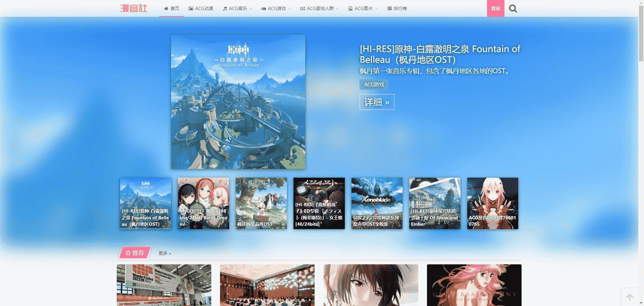The image size is (644, 306).
Task: Click the icon beside ACG御宅人群
Action: 303,8
